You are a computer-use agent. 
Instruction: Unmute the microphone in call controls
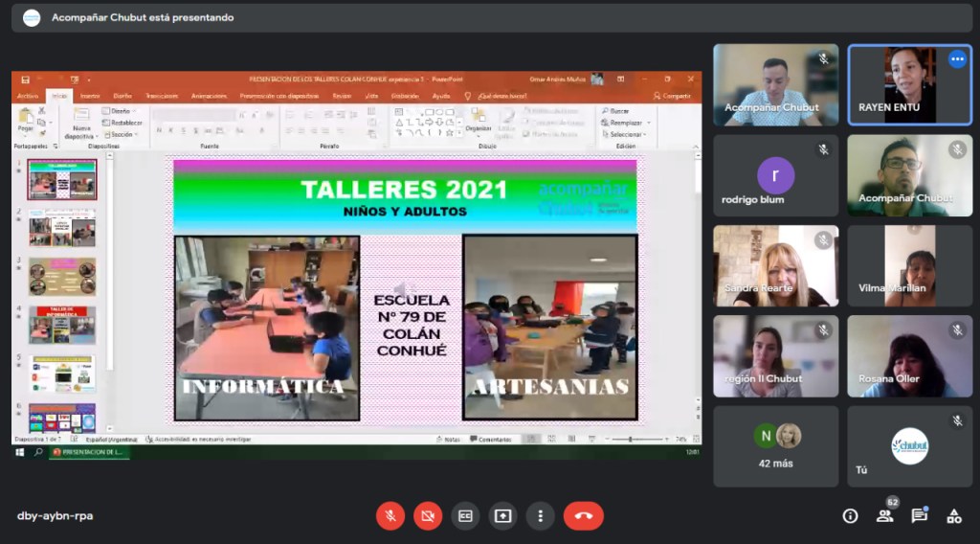(390, 515)
